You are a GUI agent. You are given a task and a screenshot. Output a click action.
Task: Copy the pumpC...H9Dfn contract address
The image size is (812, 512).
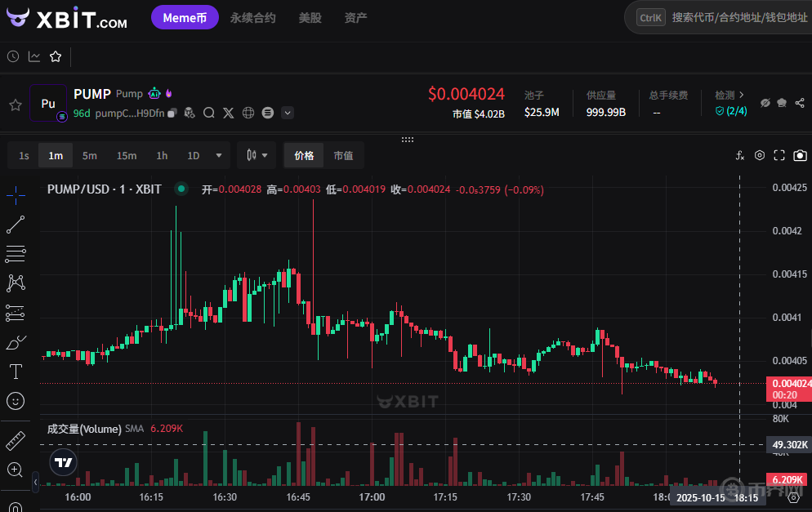[x=172, y=113]
